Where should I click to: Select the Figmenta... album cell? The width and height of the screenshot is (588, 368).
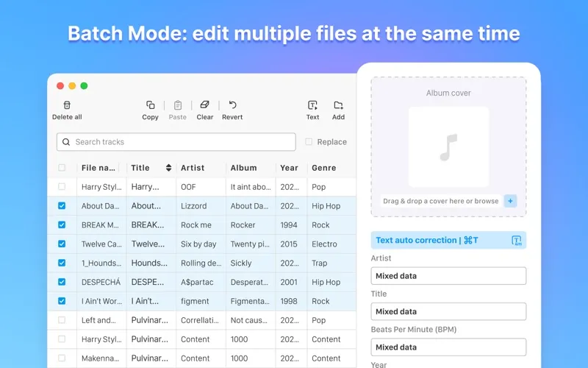[x=250, y=301]
